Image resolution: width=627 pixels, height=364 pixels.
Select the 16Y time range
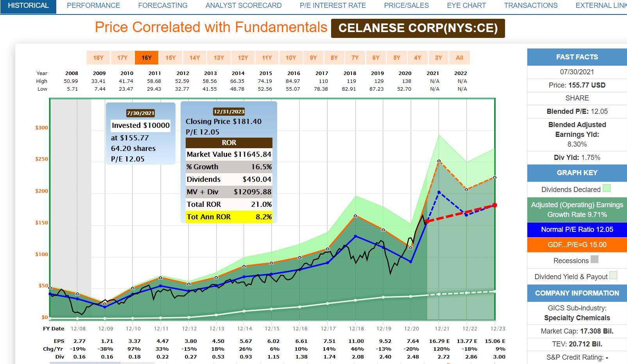pos(147,57)
